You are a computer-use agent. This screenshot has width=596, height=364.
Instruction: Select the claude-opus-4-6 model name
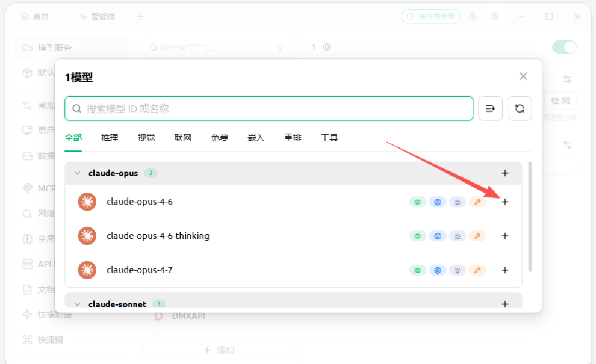[140, 202]
